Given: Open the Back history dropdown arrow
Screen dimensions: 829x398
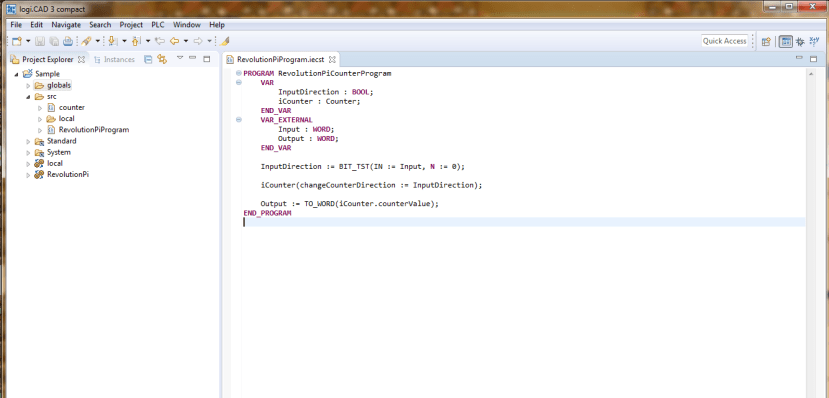Looking at the screenshot, I should point(186,41).
